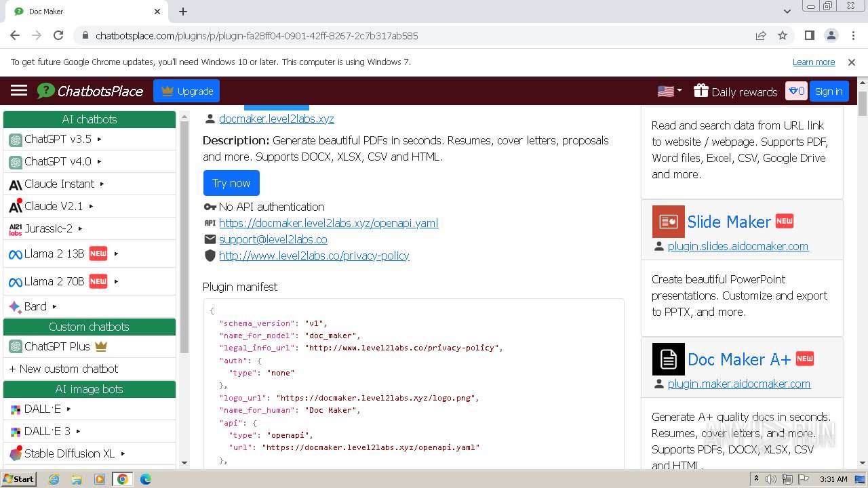Open the Windows Start menu
868x488 pixels.
coord(18,479)
